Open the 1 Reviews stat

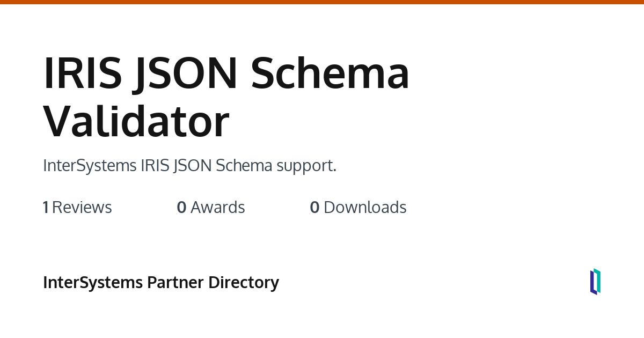pyautogui.click(x=77, y=207)
